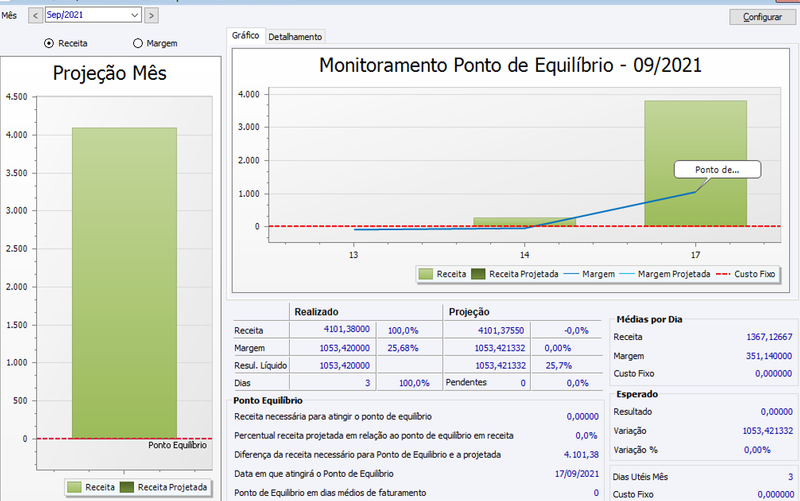Click the day 14 revenue bar
This screenshot has height=501, width=800.
(x=524, y=222)
